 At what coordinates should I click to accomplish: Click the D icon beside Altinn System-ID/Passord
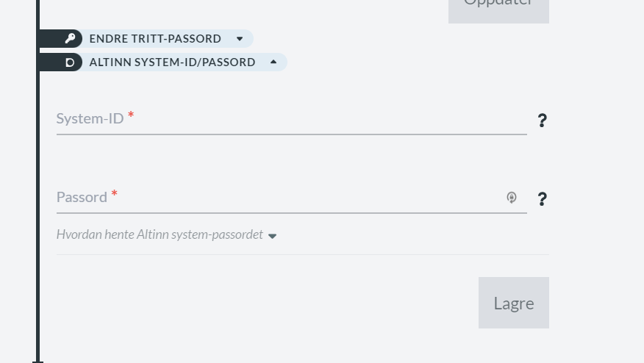tap(71, 62)
